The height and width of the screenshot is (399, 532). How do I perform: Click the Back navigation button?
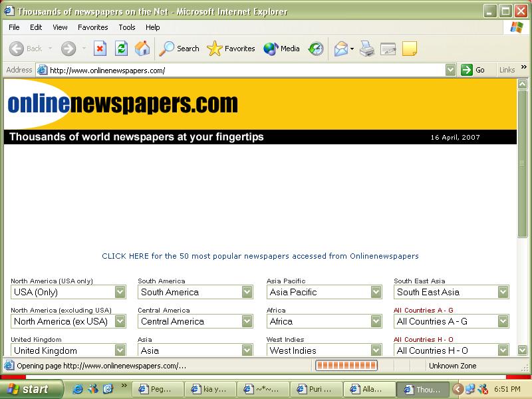pos(26,49)
